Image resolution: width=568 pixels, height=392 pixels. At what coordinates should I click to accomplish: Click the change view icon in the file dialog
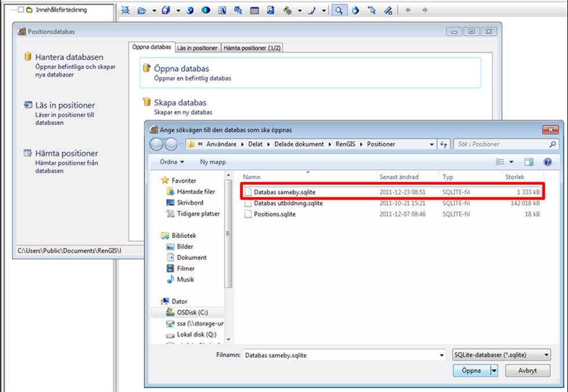[500, 162]
